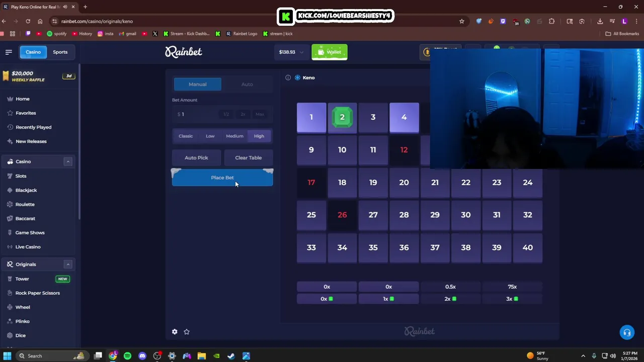The height and width of the screenshot is (362, 644).
Task: Set bet to Max
Action: click(260, 115)
